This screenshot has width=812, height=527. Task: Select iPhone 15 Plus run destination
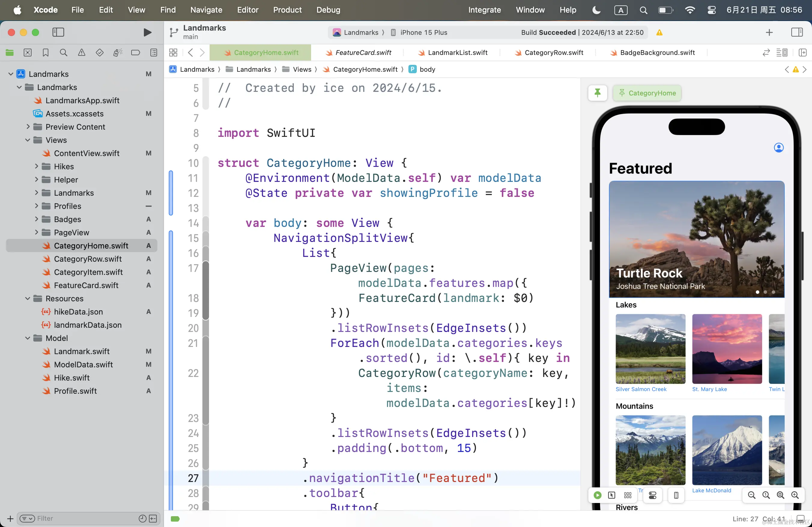[423, 32]
